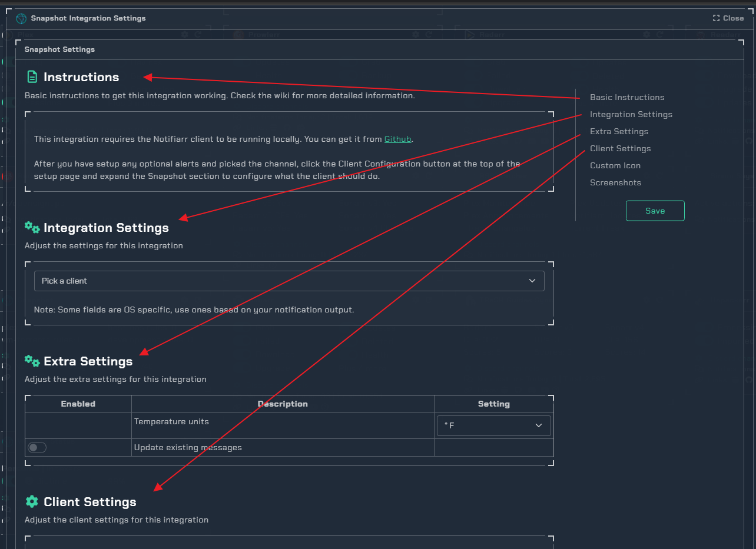Click Adjust the extra settings subtitle text
The width and height of the screenshot is (756, 549).
click(x=115, y=379)
